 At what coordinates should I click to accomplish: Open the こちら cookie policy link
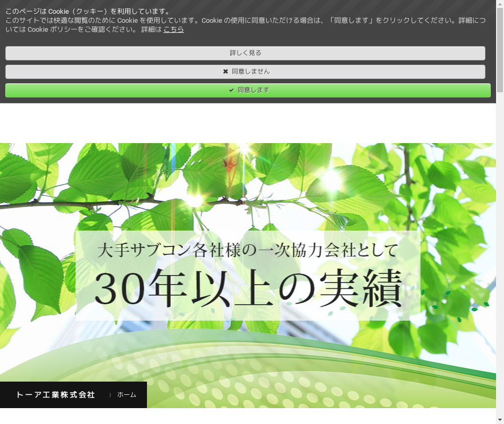pyautogui.click(x=173, y=30)
